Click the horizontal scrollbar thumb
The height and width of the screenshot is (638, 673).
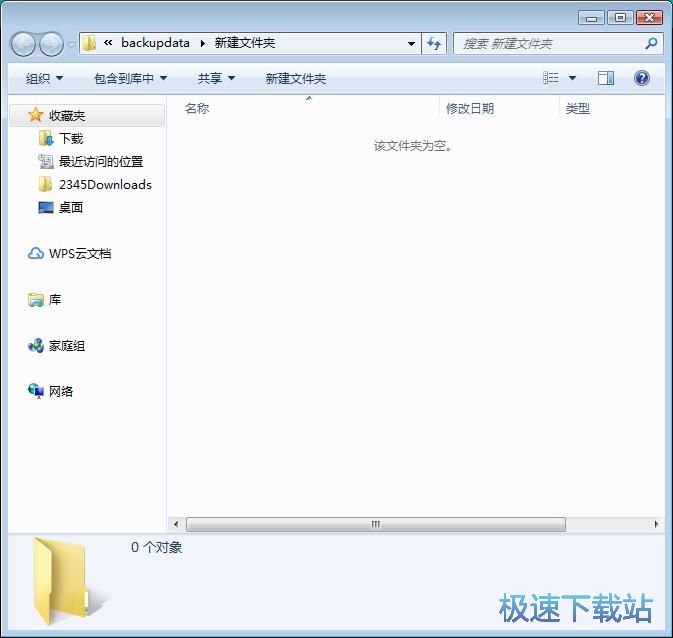pos(376,524)
